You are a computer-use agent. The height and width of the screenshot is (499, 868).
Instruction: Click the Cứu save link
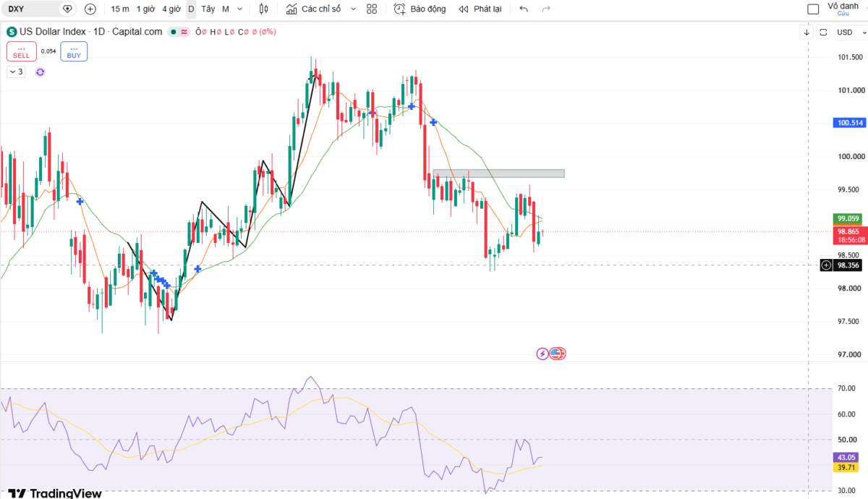pos(843,14)
